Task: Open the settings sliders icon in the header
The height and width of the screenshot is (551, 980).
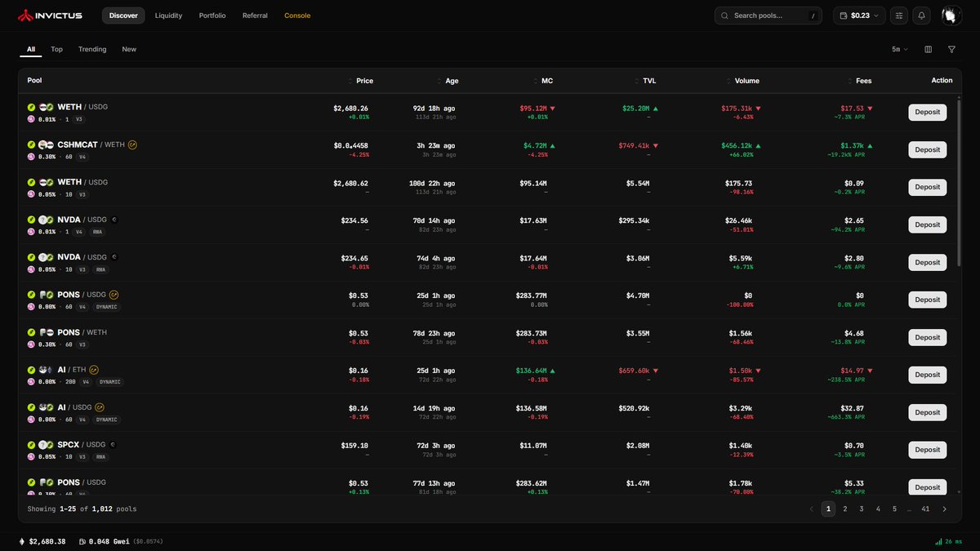Action: click(899, 16)
